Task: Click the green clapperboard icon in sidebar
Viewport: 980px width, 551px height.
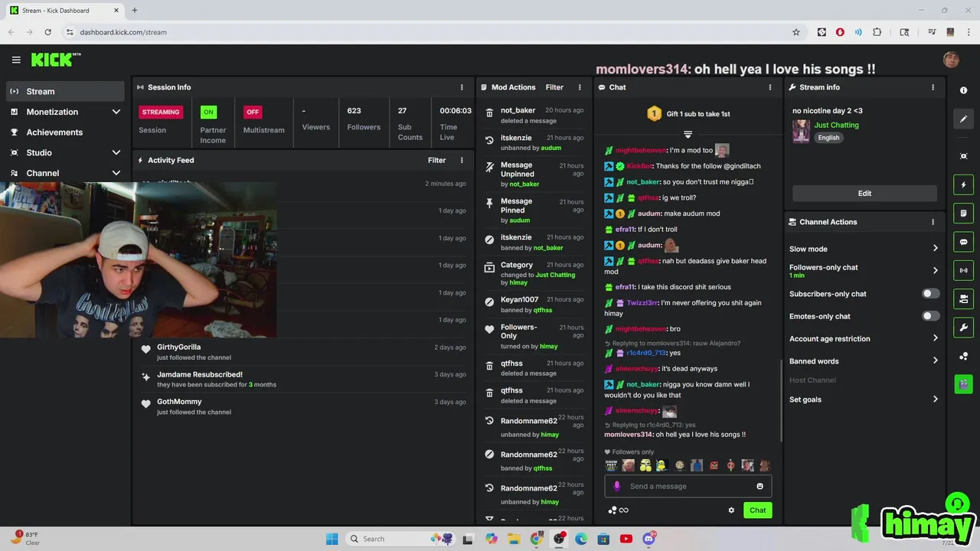Action: tap(963, 384)
